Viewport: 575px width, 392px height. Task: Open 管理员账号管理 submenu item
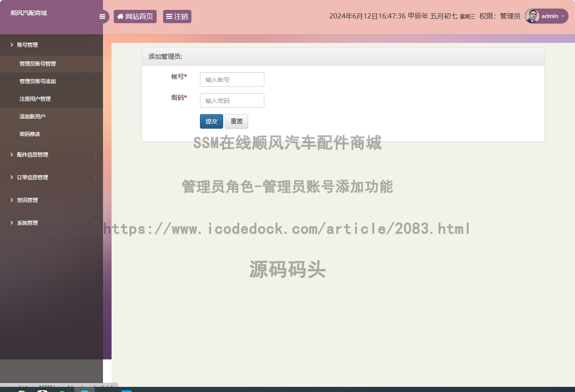click(51, 63)
